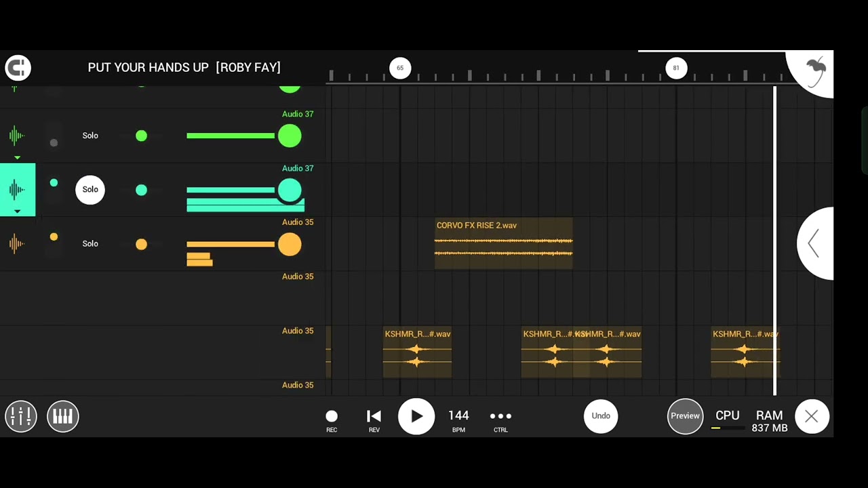
Task: Turn off Solo on the teal track
Action: click(x=90, y=190)
